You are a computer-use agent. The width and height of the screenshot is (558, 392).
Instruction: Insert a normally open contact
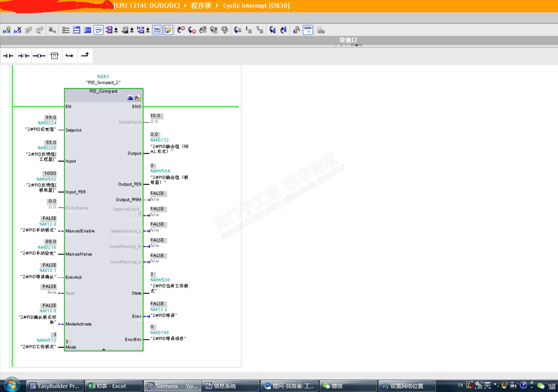click(8, 56)
